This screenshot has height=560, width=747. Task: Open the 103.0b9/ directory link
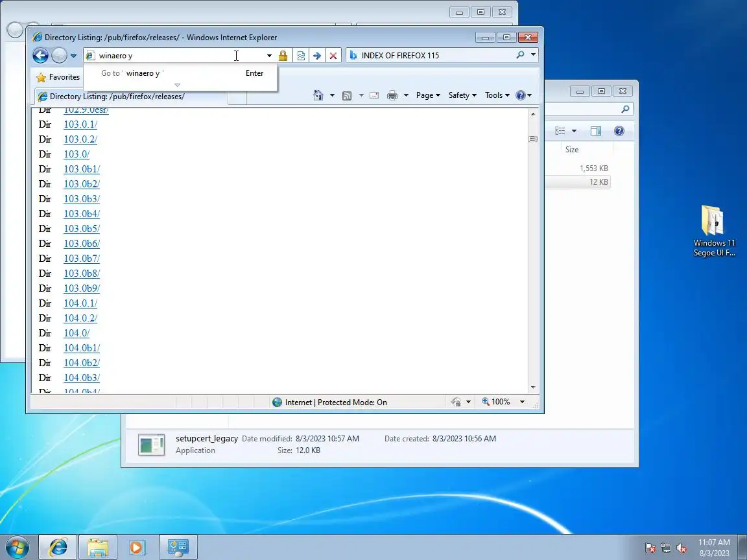coord(82,288)
